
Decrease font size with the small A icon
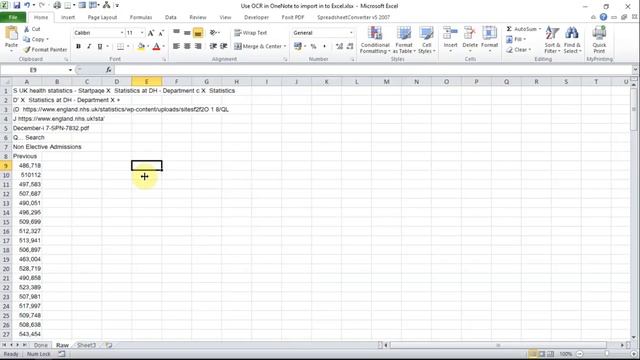click(x=161, y=33)
